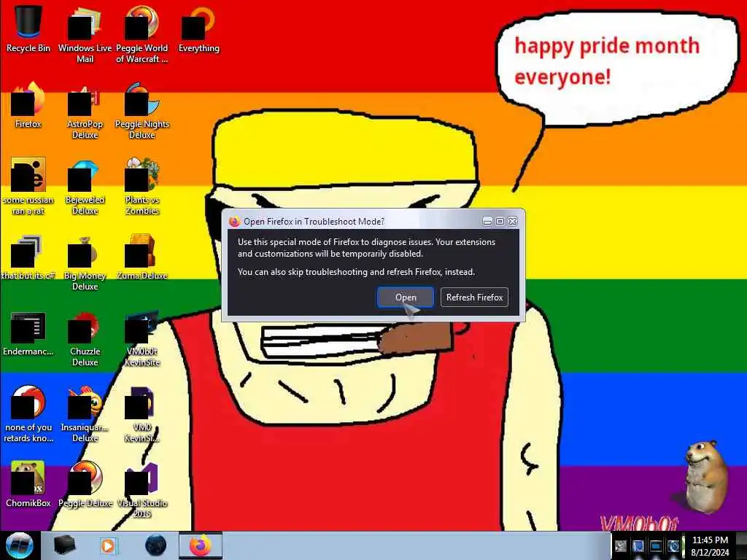This screenshot has width=747, height=560.
Task: Click Open in the Troubleshoot Mode dialog
Action: coord(406,297)
